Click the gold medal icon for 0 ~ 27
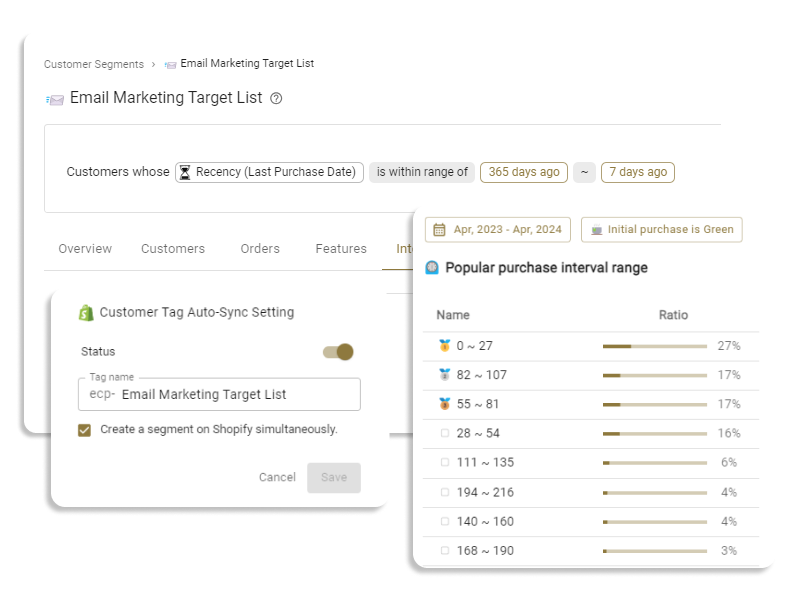The image size is (800, 600). (x=445, y=346)
